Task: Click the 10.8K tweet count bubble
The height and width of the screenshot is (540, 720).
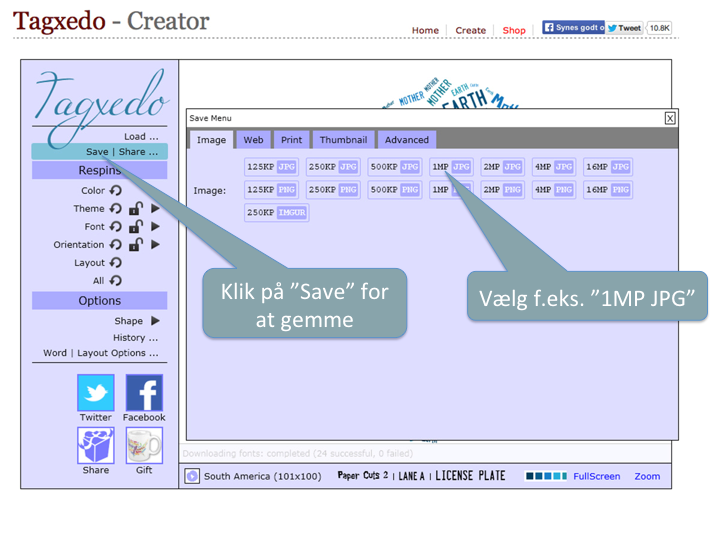Action: coord(659,28)
